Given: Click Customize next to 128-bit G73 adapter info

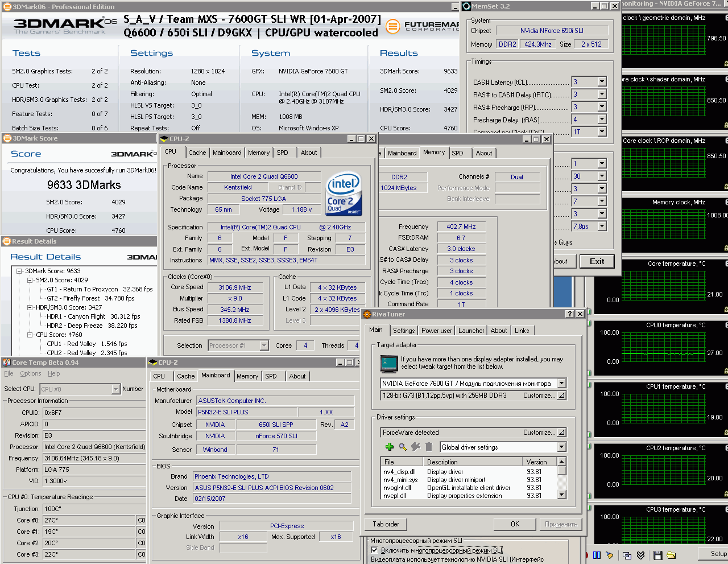Looking at the screenshot, I should click(x=544, y=396).
